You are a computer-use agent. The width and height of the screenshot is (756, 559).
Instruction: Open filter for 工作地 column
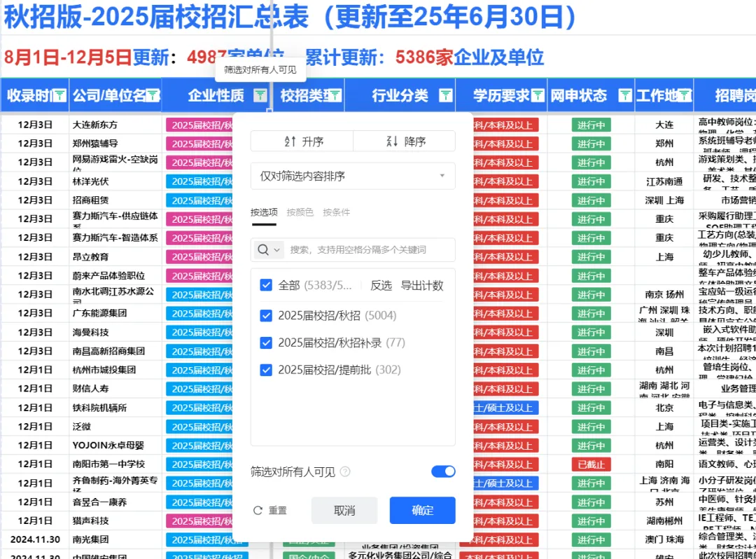pos(685,95)
